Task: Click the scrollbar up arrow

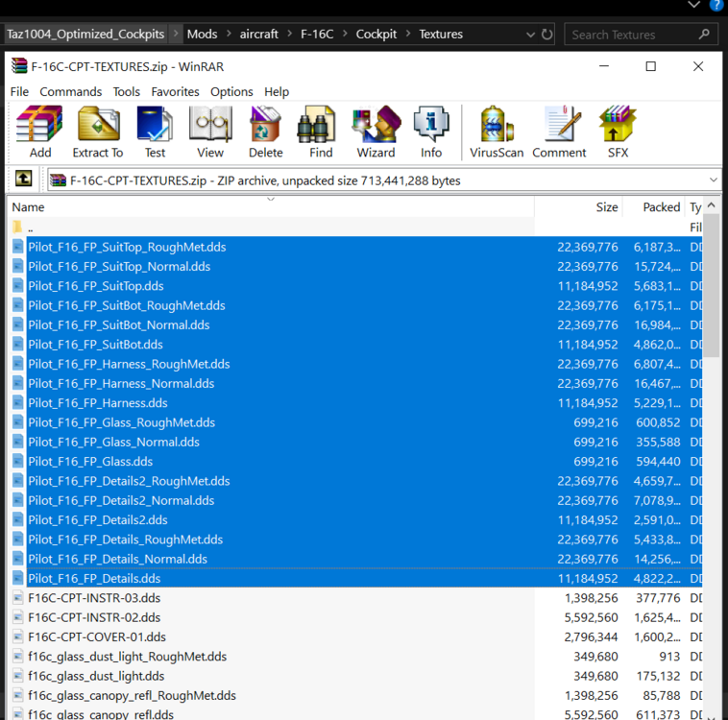Action: point(711,204)
